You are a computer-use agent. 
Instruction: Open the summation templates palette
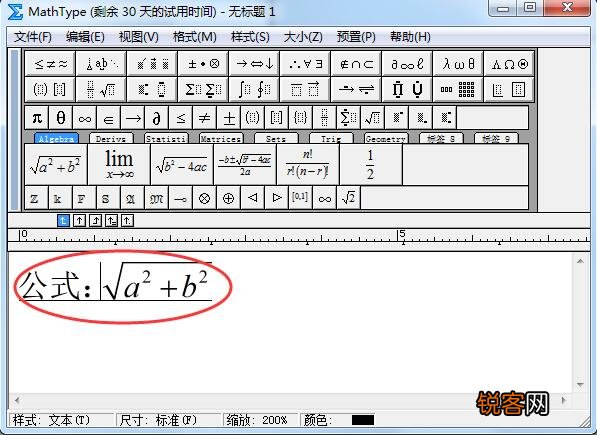click(203, 89)
